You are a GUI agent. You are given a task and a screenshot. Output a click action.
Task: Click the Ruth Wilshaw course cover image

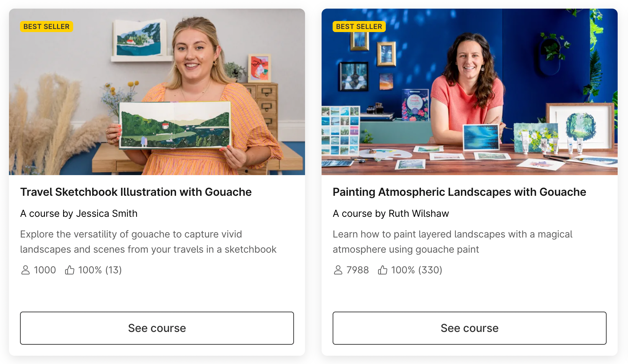[x=470, y=92]
